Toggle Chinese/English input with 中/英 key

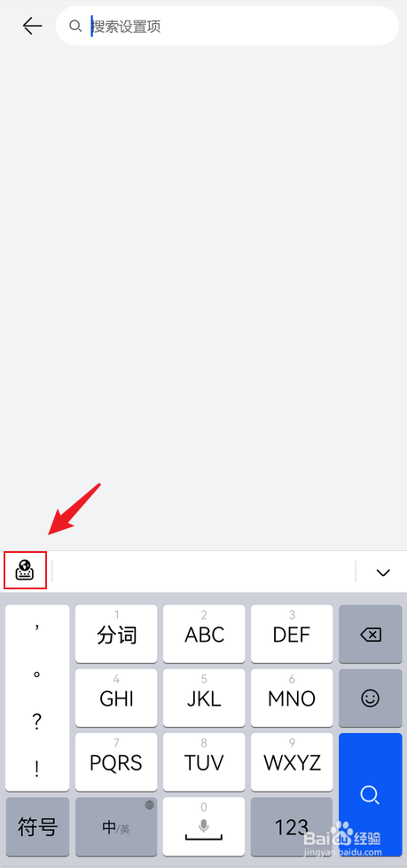pyautogui.click(x=116, y=826)
